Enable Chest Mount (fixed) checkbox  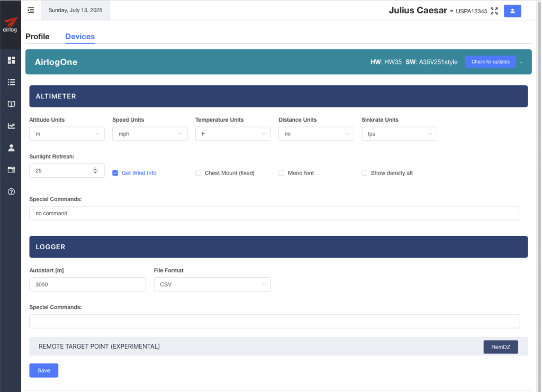coord(198,173)
